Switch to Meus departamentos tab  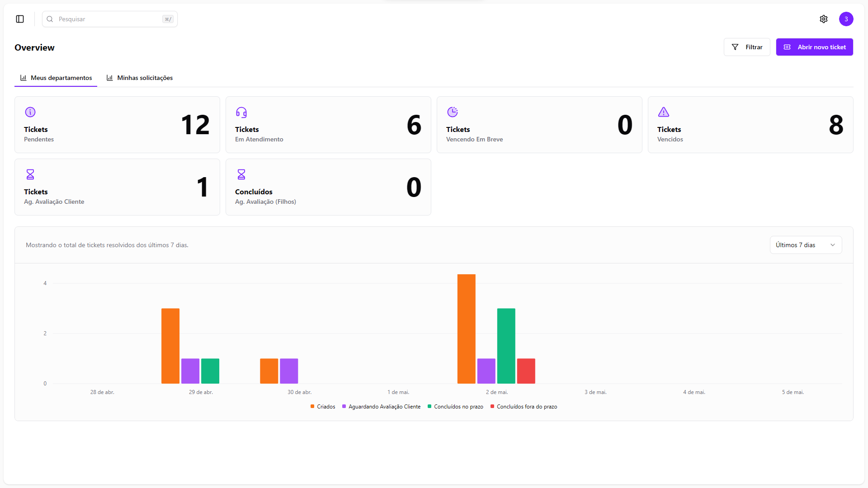56,78
